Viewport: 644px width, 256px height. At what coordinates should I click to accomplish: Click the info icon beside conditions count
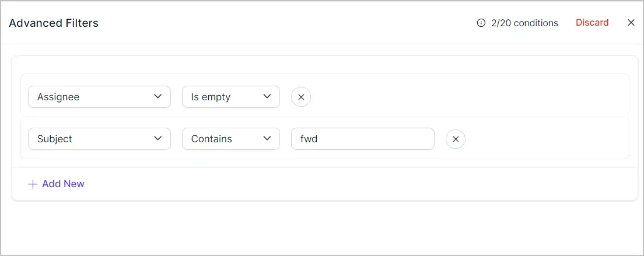481,23
